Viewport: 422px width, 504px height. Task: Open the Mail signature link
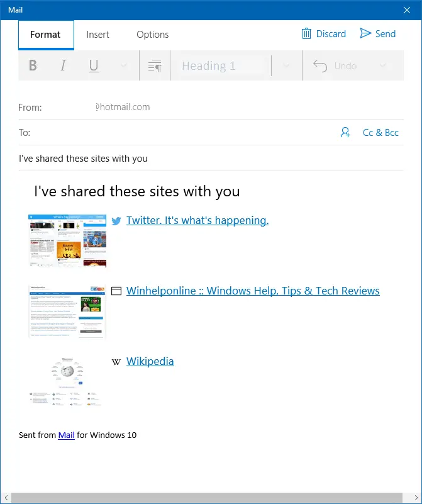[x=66, y=435]
